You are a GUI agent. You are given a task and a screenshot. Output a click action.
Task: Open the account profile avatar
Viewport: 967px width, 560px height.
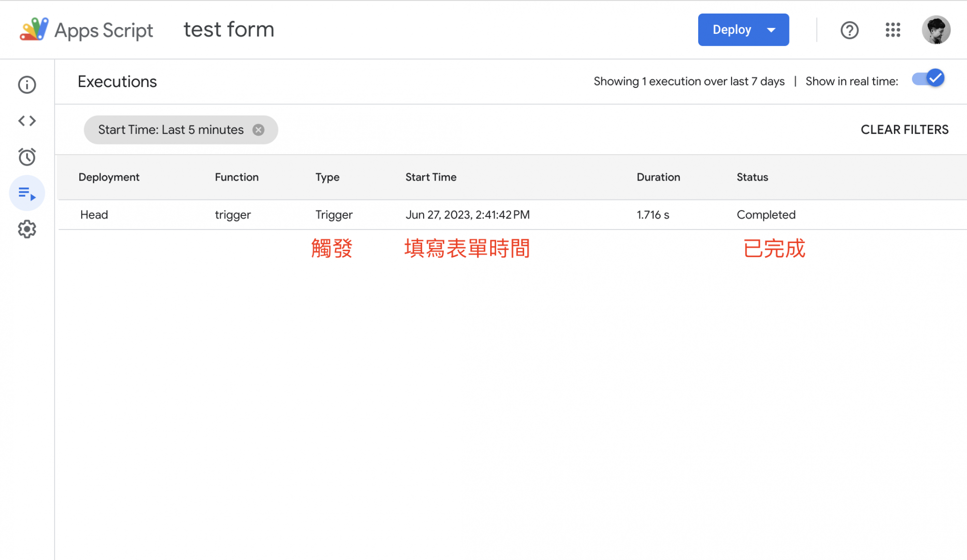click(x=936, y=30)
